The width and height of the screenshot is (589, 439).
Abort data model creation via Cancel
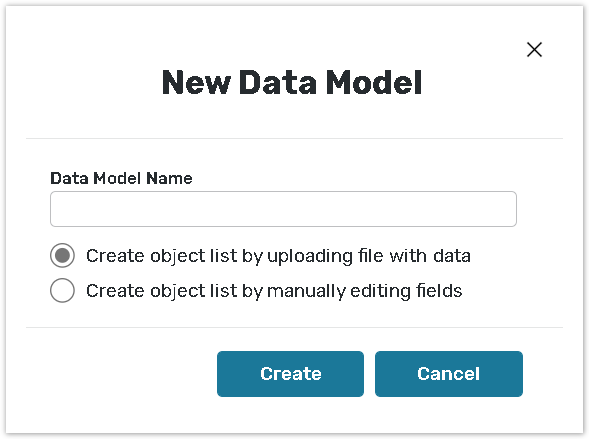tap(449, 374)
